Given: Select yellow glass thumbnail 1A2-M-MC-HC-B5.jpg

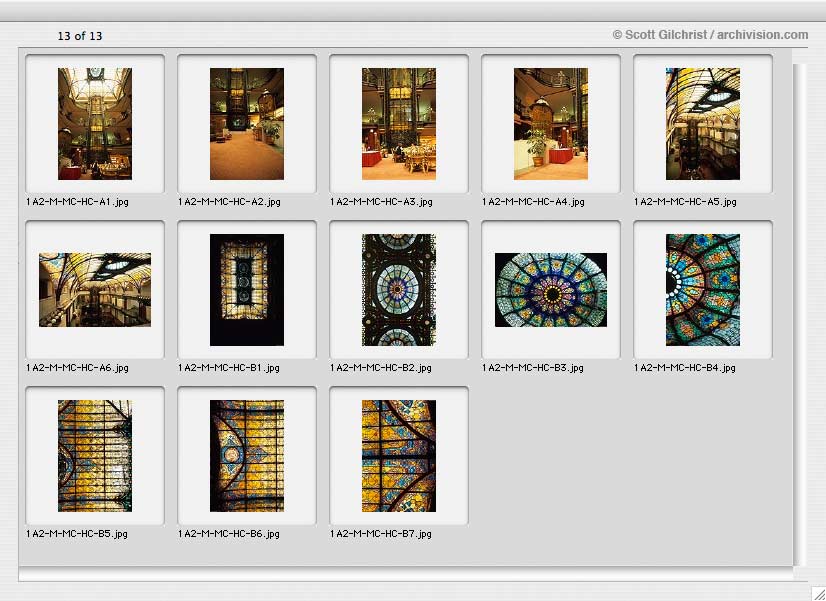Looking at the screenshot, I should (x=95, y=456).
